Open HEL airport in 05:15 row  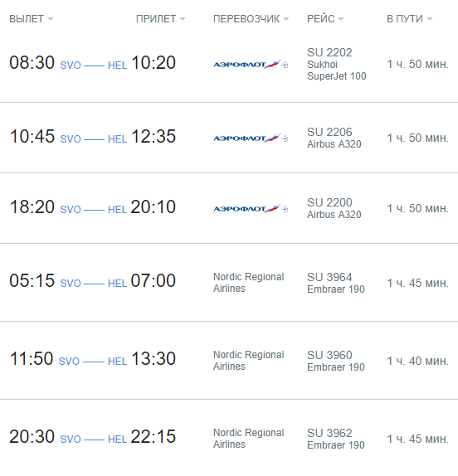(117, 284)
